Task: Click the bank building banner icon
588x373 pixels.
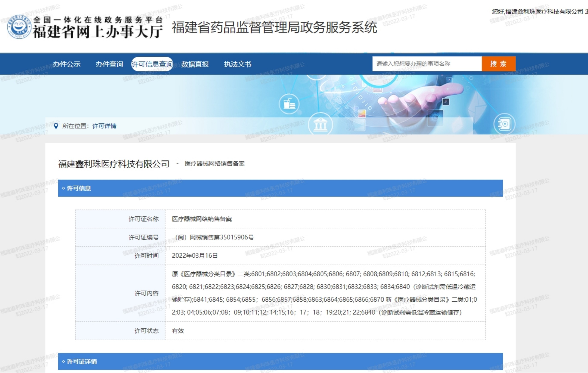Action: point(320,125)
